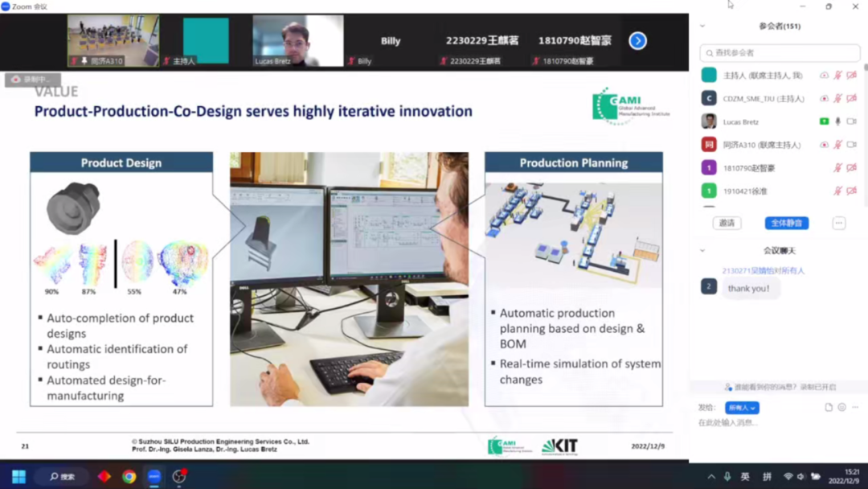
Task: Toggle microphone for Lucas Bretz
Action: 837,121
